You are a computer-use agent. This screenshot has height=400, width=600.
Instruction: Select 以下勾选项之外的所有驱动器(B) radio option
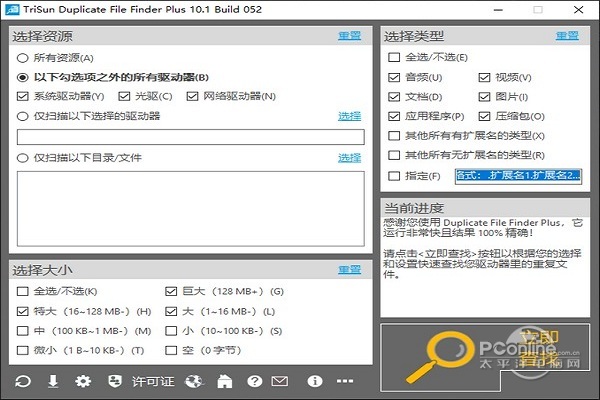[23, 77]
